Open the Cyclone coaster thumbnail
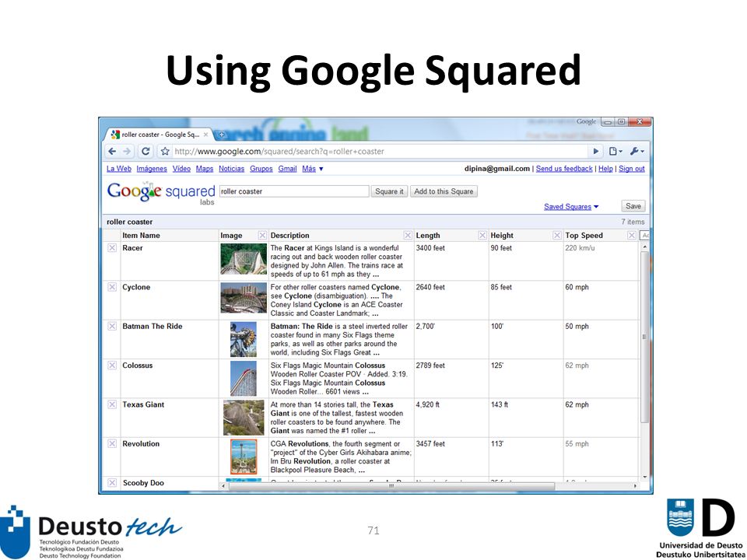This screenshot has width=747, height=560. (x=244, y=298)
